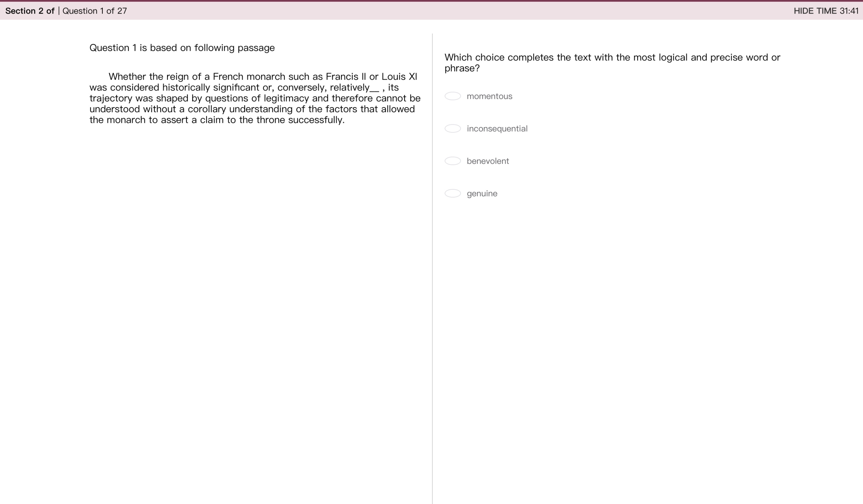
Task: Select the 'benevolent' radio button
Action: [x=452, y=161]
